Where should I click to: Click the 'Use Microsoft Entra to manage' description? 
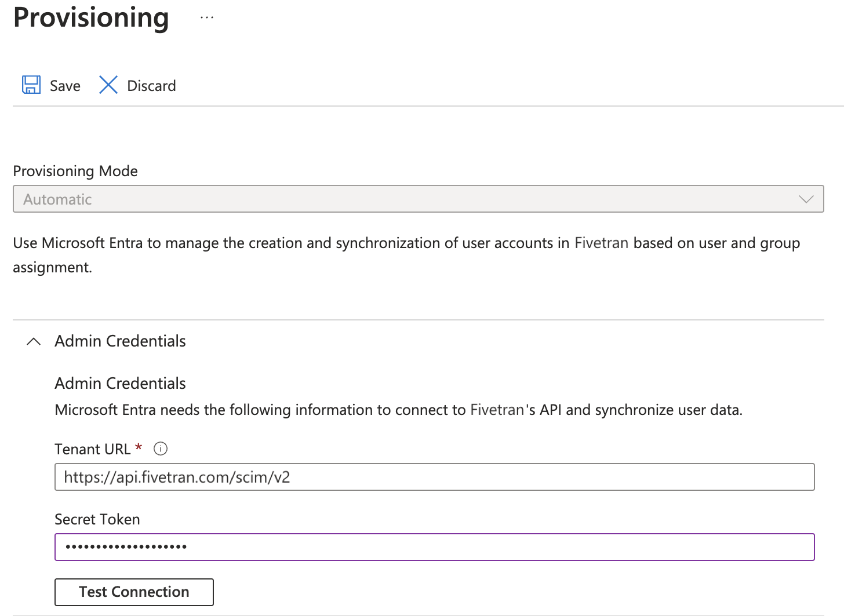click(x=406, y=255)
